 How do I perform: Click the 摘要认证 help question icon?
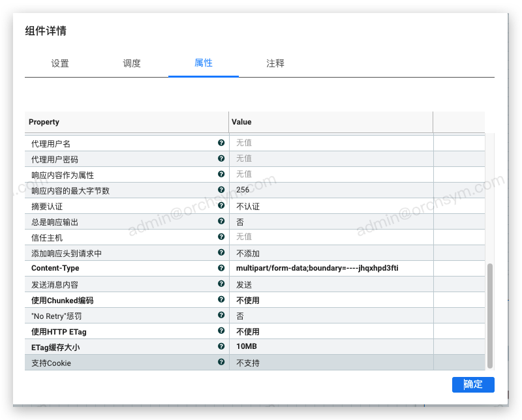(x=221, y=205)
